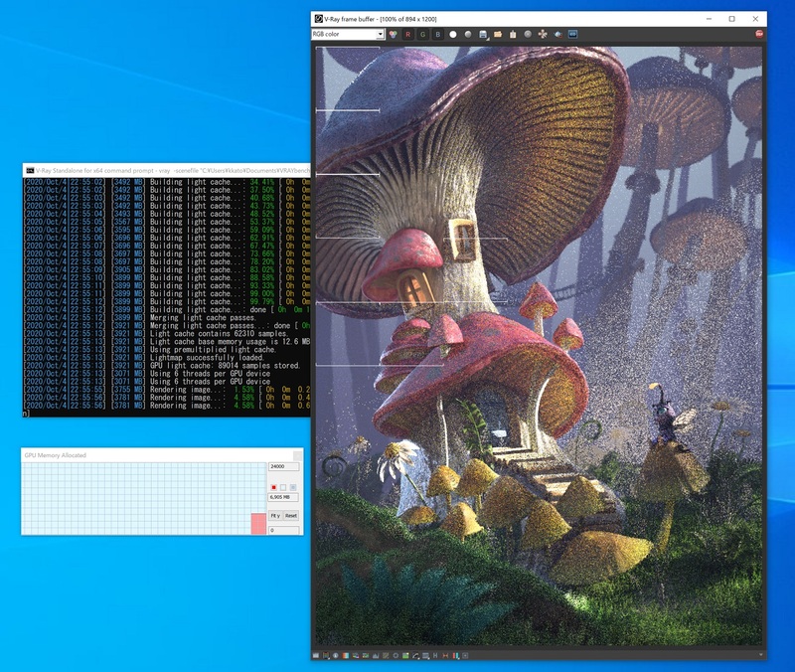This screenshot has width=795, height=672.
Task: Open lens effects settings icon
Action: point(465,655)
